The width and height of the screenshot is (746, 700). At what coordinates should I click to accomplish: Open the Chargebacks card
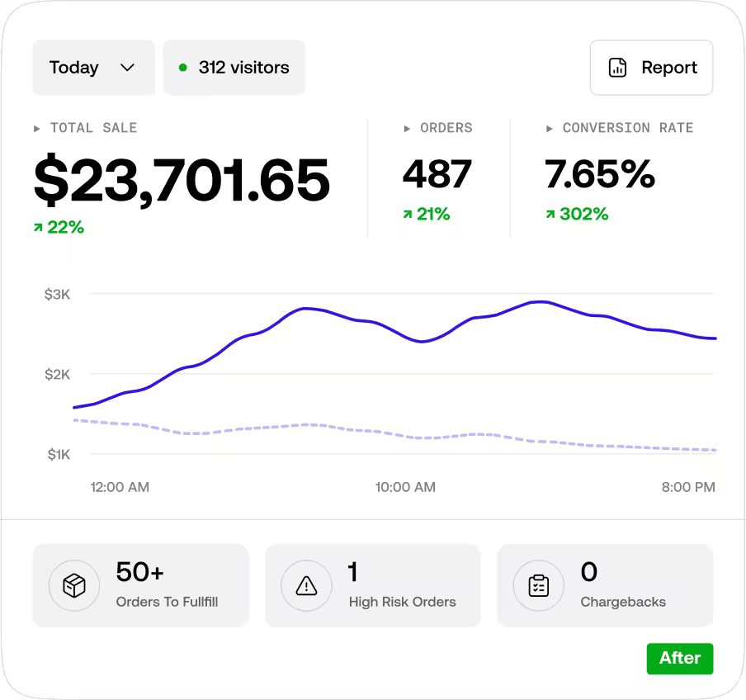[x=605, y=585]
